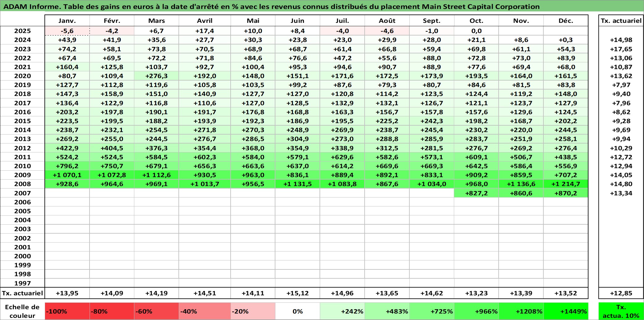Image resolution: width=644 pixels, height=320 pixels.
Task: Click the Tx. actua. 10% green box
Action: coord(621,311)
